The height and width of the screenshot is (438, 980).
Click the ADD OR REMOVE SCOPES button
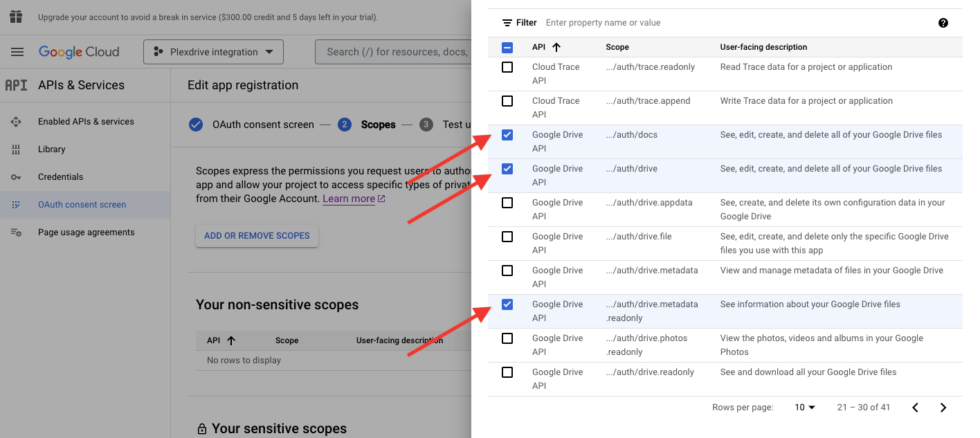[257, 236]
